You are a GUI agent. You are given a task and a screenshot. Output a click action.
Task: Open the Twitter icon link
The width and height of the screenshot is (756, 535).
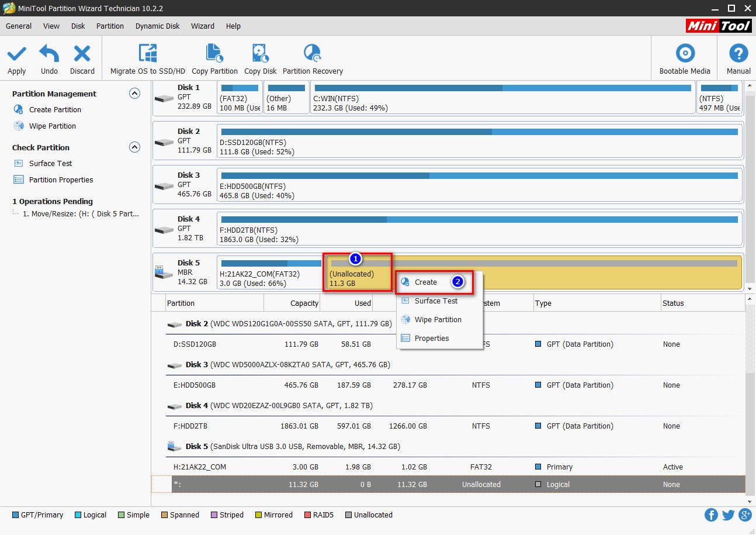[x=728, y=515]
